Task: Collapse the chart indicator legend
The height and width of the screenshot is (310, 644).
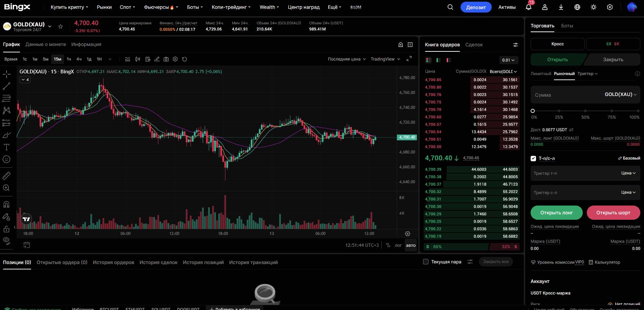Action: coord(25,80)
